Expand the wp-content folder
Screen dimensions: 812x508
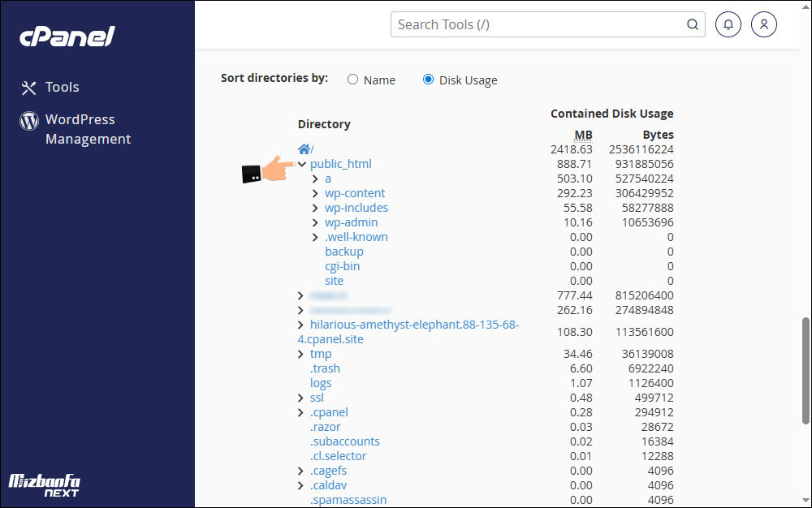point(316,193)
